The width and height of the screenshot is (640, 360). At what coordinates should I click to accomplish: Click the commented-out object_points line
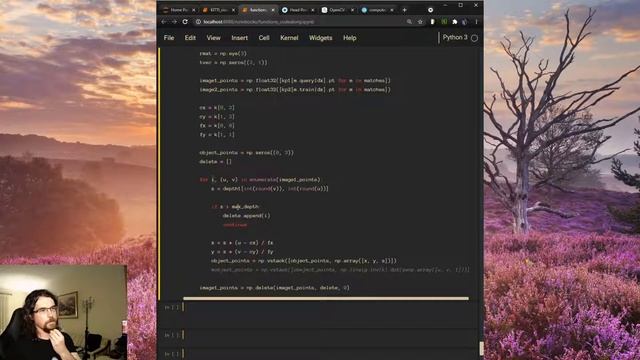pyautogui.click(x=340, y=270)
